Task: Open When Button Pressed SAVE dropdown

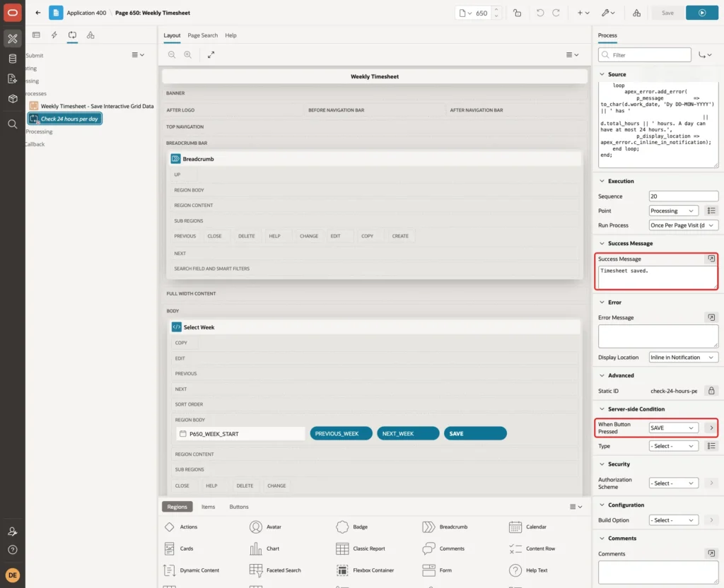Action: 673,428
